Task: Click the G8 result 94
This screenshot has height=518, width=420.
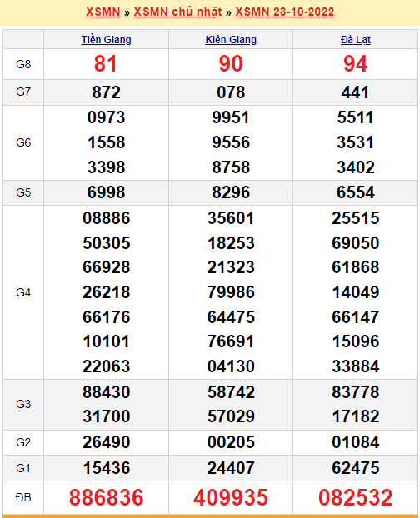Action: pyautogui.click(x=356, y=64)
